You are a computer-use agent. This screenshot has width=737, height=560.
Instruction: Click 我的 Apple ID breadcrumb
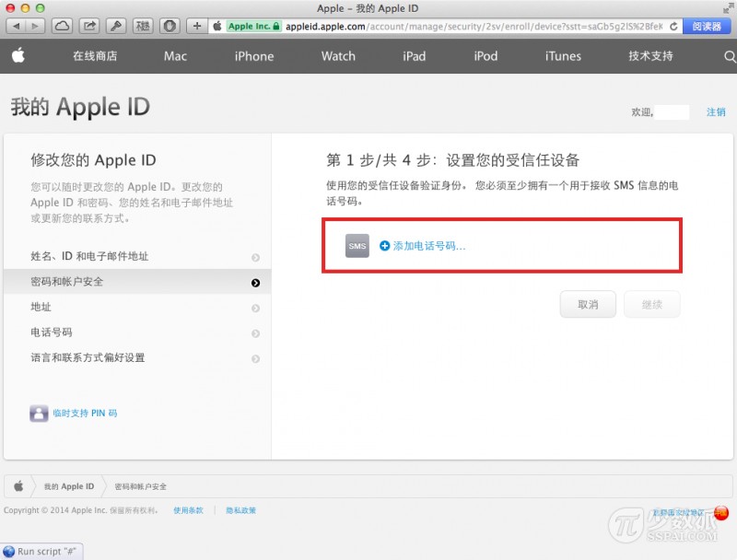69,486
